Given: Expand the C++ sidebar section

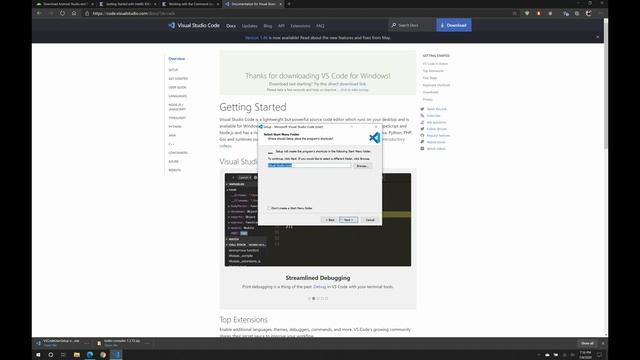Looking at the screenshot, I should click(x=171, y=144).
